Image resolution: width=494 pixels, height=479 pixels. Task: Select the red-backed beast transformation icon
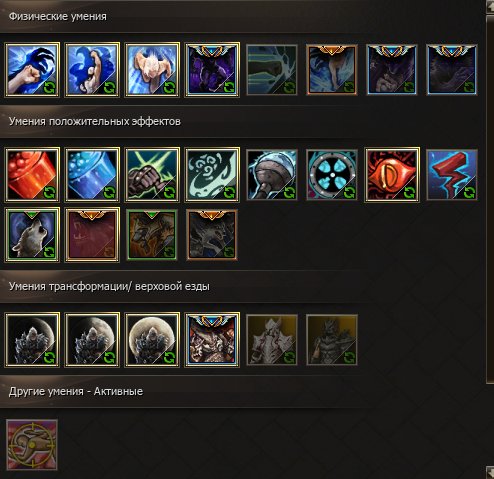pyautogui.click(x=212, y=340)
